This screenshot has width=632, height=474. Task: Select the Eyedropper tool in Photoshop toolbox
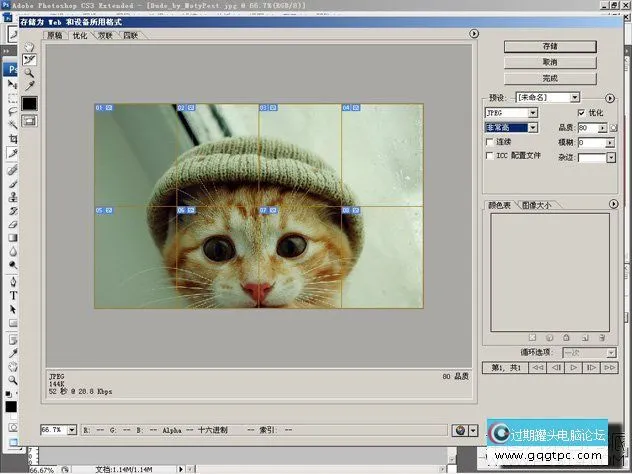[x=12, y=353]
